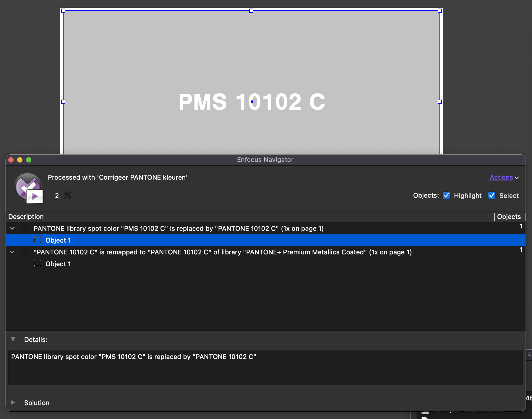Click top-center selection handle on canvas
Screen dimensions: 532x419
pyautogui.click(x=251, y=11)
